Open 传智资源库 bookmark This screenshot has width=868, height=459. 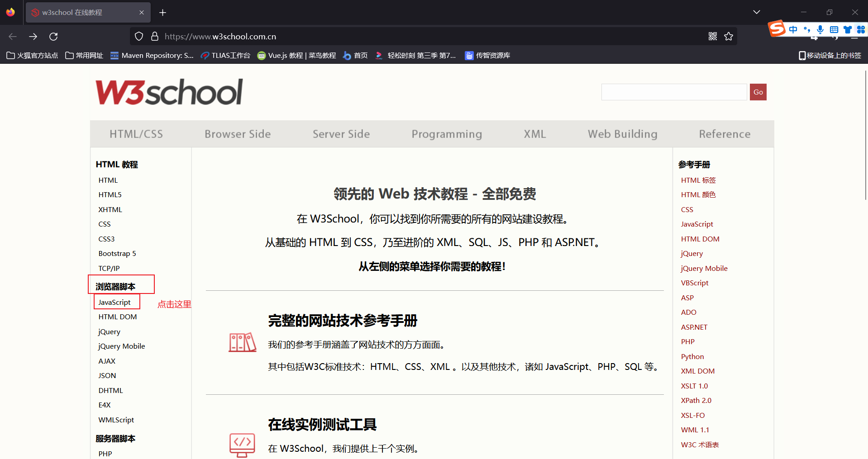click(487, 56)
